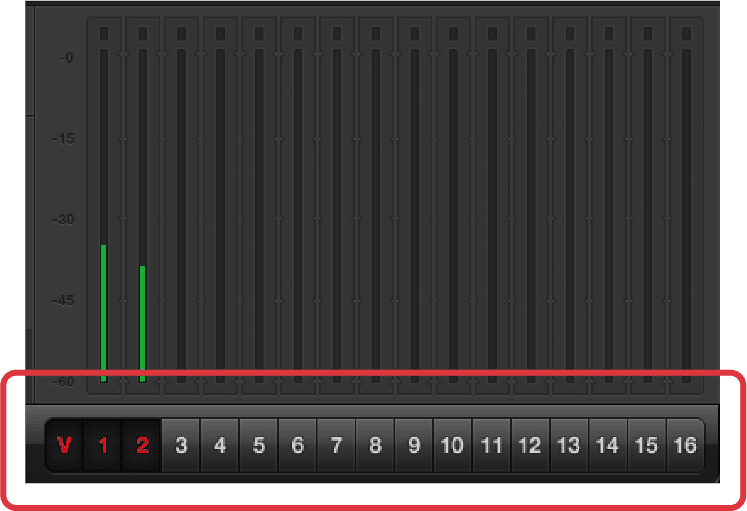Click channel 13 selector
Viewport: 747px width, 511px height.
(x=569, y=445)
